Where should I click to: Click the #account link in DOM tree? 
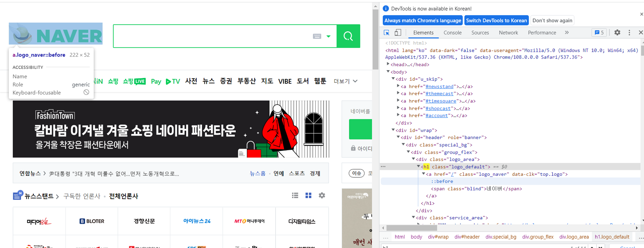[x=436, y=116]
